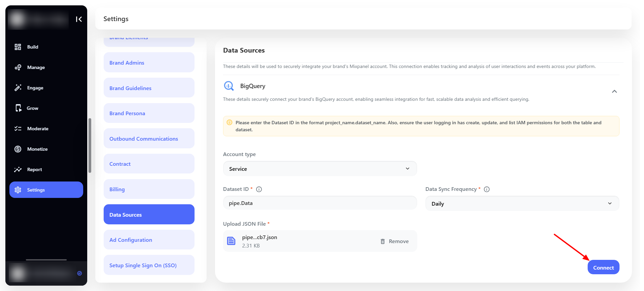Image resolution: width=644 pixels, height=291 pixels.
Task: Click the JSON file document icon
Action: pos(231,241)
